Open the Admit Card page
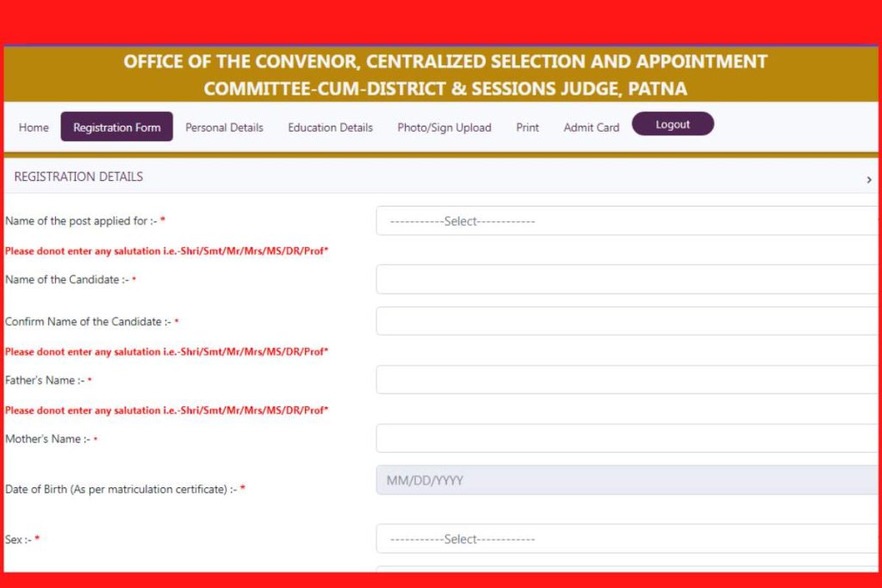 pos(591,127)
